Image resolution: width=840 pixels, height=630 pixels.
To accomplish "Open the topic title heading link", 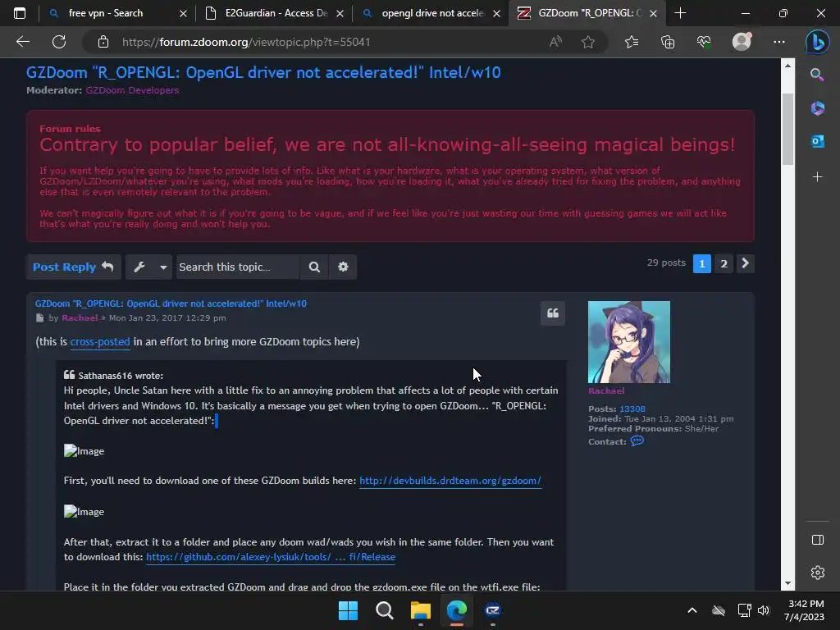I will (x=263, y=72).
